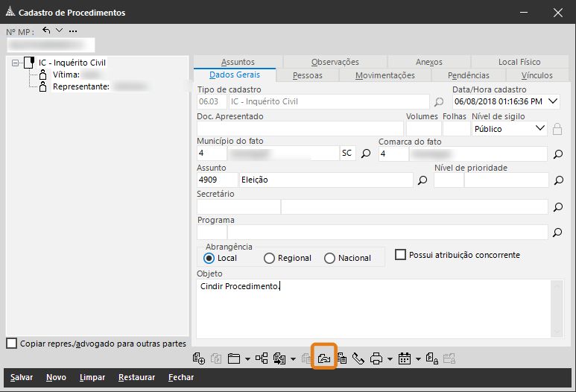Viewport: 576px width, 392px height.
Task: Open the Anexos tab
Action: click(x=429, y=62)
